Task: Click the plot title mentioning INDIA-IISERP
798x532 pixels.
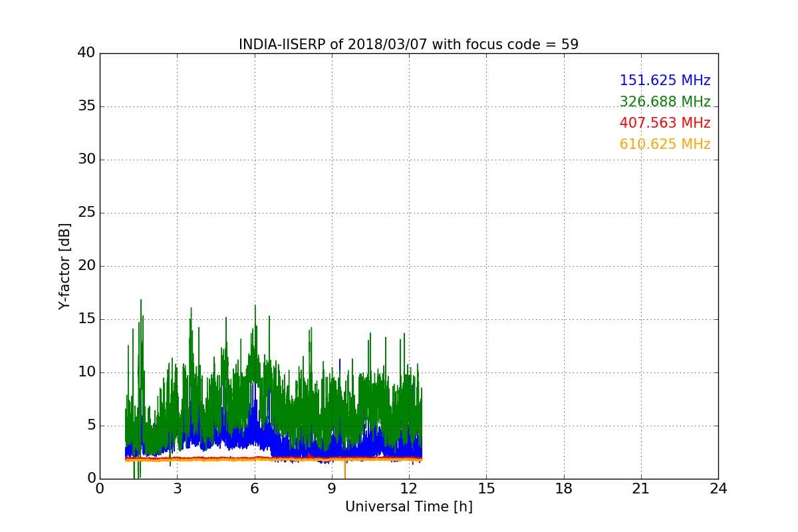Action: tap(408, 45)
